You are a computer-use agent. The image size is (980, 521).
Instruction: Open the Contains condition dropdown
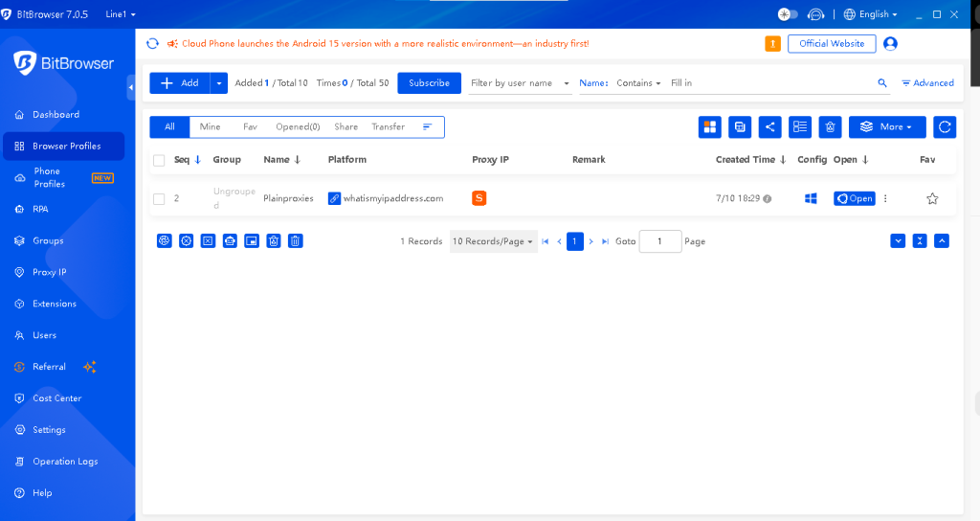click(638, 83)
